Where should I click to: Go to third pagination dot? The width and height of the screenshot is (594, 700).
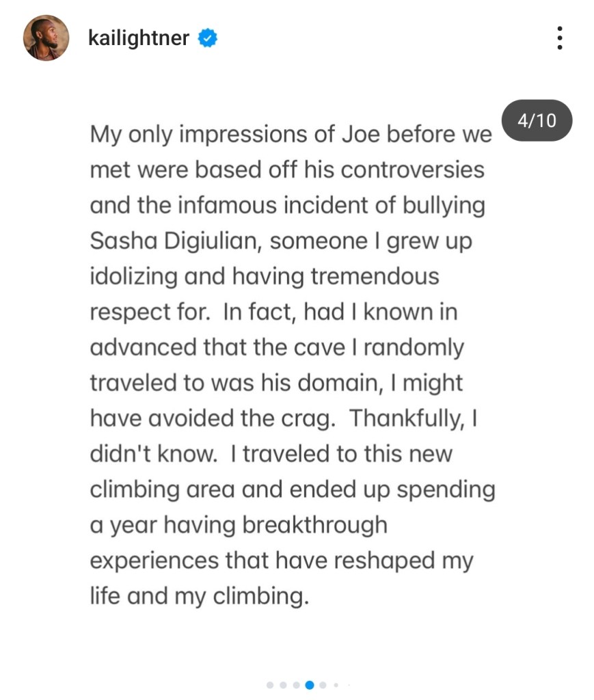(x=296, y=684)
